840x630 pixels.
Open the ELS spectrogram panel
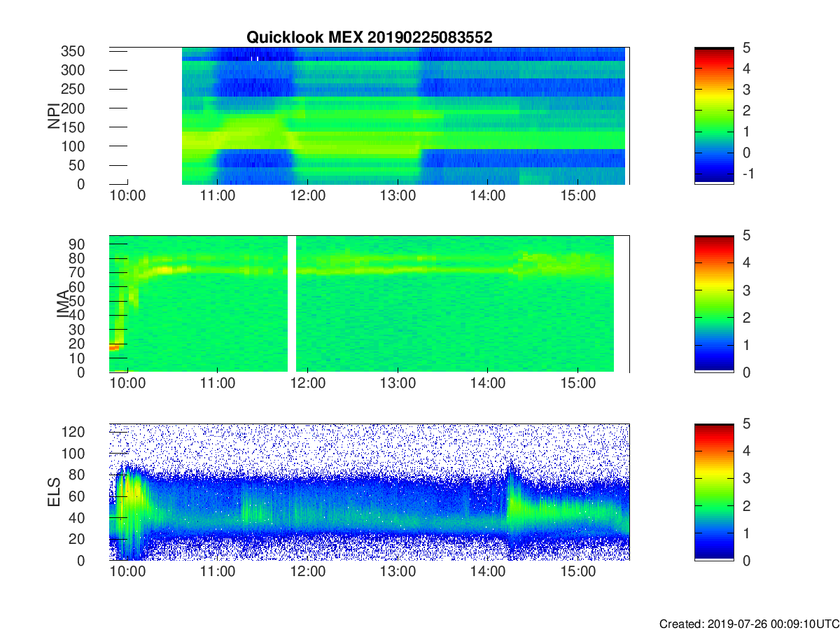tap(370, 492)
